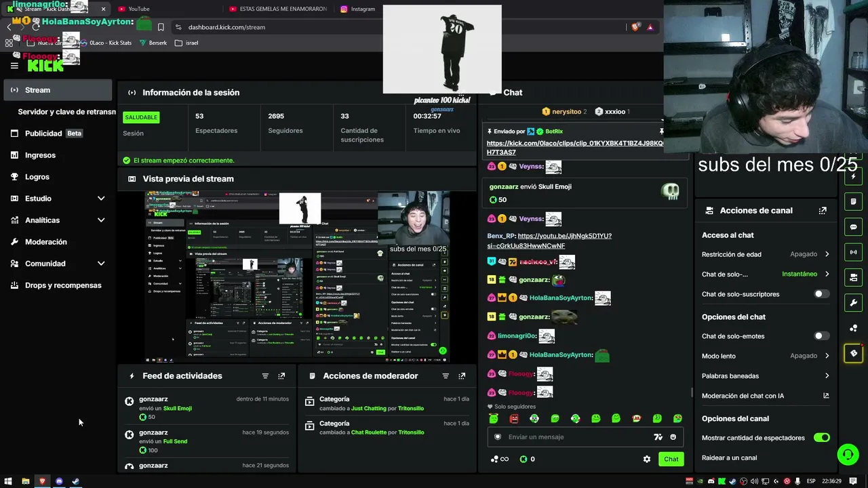This screenshot has height=488, width=868.
Task: Click Just Chatting category link
Action: [x=368, y=409]
